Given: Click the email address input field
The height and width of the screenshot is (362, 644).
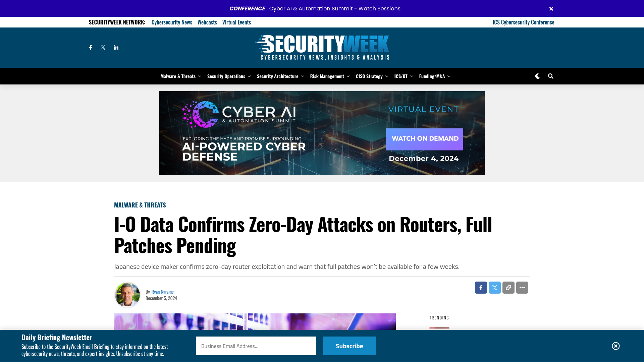Looking at the screenshot, I should click(x=256, y=346).
